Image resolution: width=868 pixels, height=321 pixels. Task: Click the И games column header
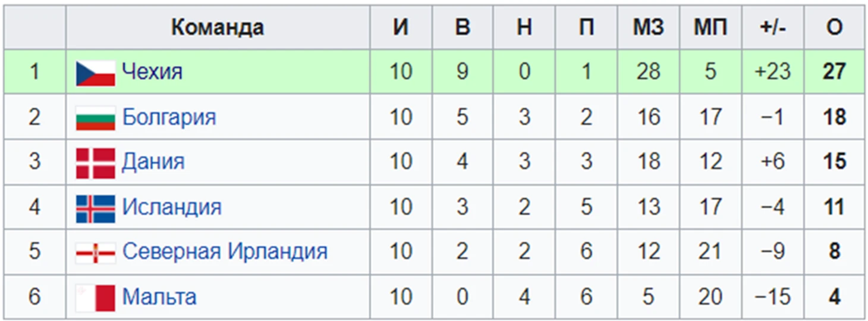[401, 27]
